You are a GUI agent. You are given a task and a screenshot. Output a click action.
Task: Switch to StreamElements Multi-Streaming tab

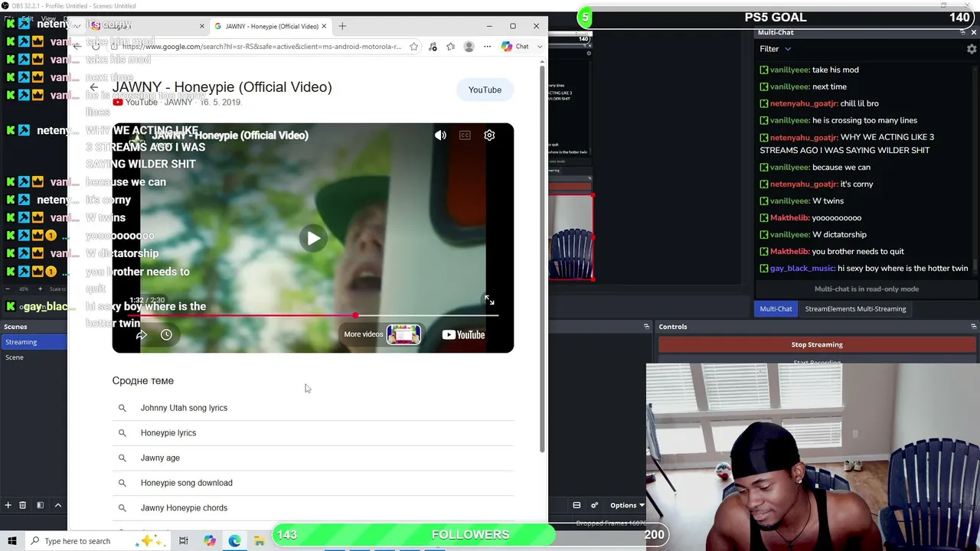(855, 309)
